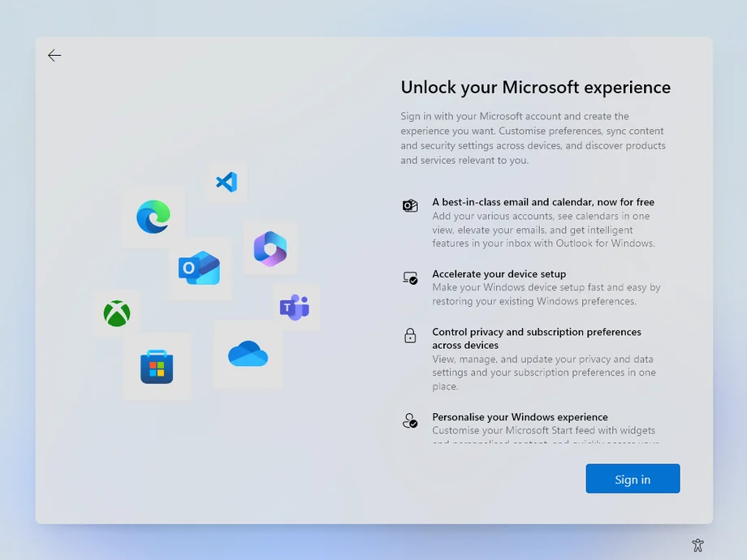The image size is (747, 560).
Task: Click the personalise person icon
Action: coord(410,420)
